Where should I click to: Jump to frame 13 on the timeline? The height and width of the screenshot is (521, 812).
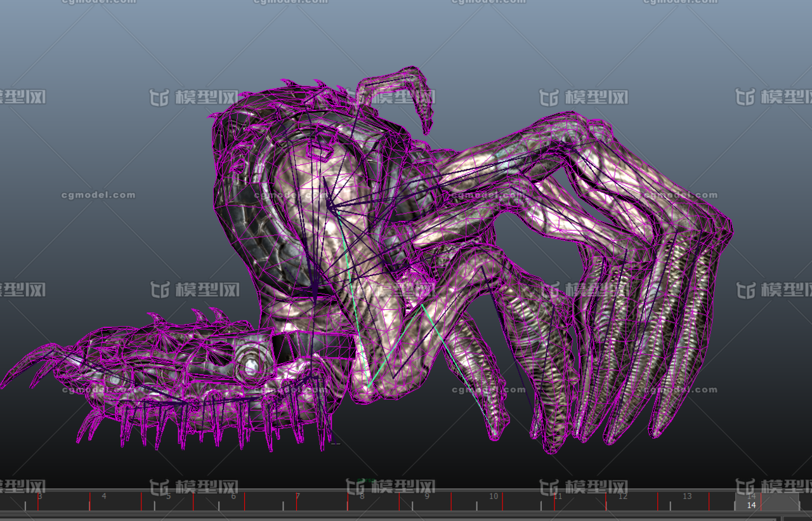click(687, 496)
